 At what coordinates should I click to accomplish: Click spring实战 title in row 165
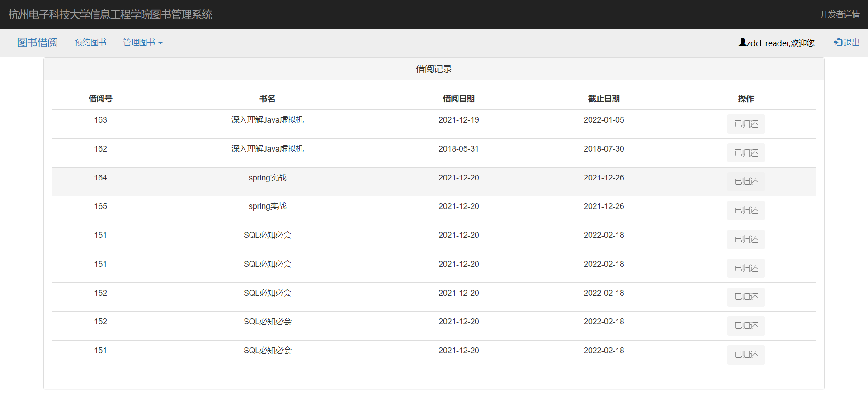pos(268,206)
